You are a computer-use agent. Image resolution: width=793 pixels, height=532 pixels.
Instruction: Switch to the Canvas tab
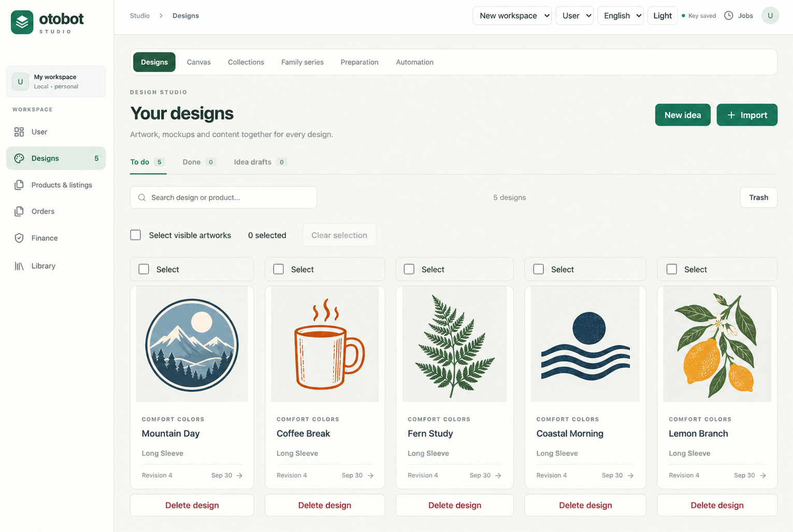point(199,62)
